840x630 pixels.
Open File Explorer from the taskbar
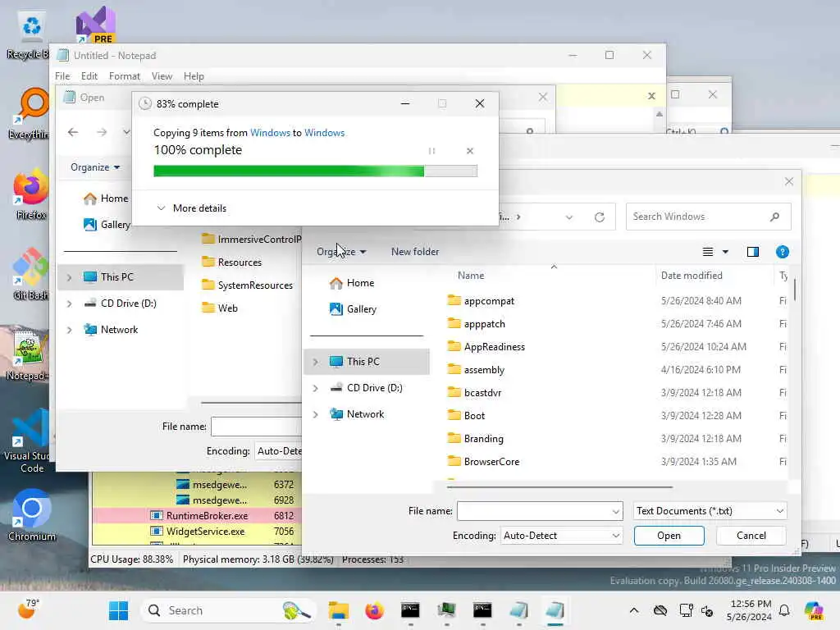pyautogui.click(x=339, y=610)
